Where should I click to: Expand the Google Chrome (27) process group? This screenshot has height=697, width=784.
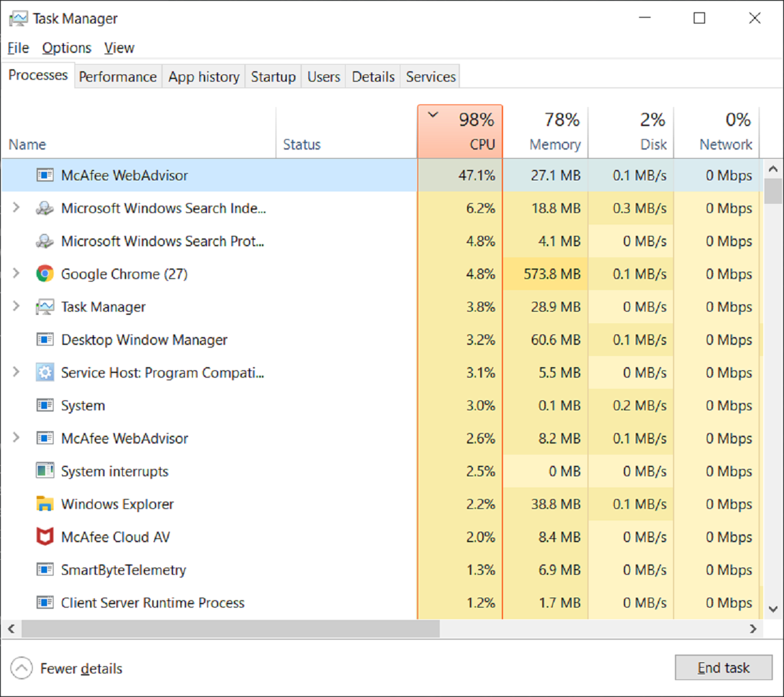16,273
